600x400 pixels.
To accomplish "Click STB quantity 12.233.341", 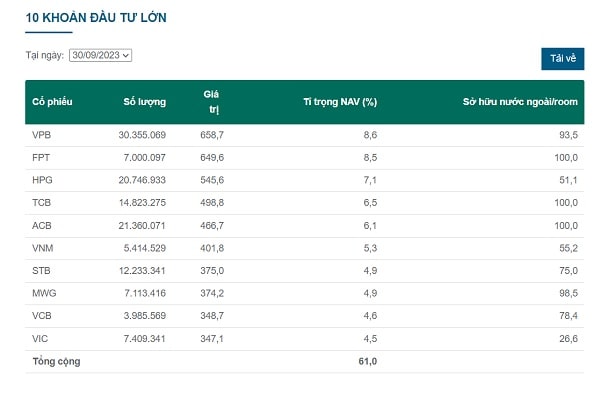I will pos(142,271).
